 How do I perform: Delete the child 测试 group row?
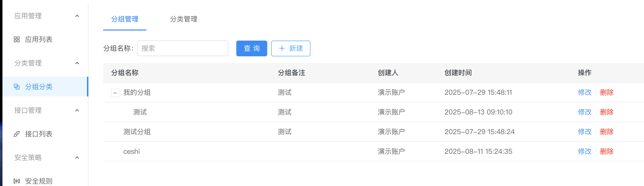tap(606, 112)
